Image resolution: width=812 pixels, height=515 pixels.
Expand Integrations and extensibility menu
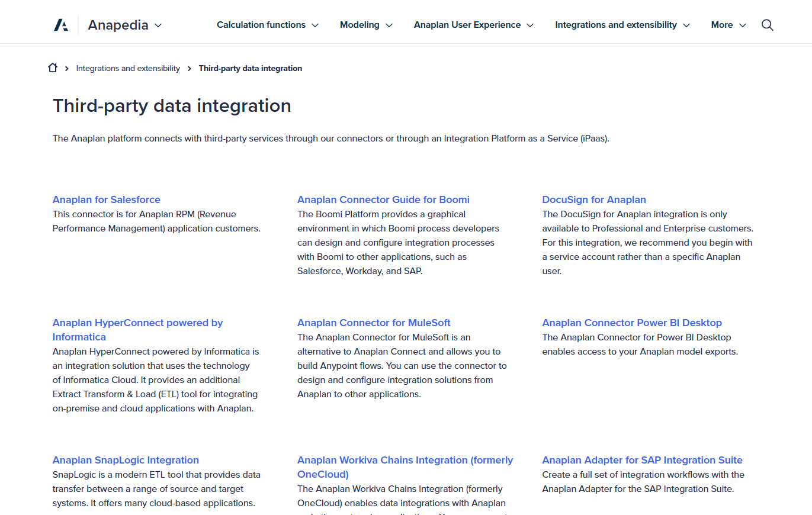622,25
